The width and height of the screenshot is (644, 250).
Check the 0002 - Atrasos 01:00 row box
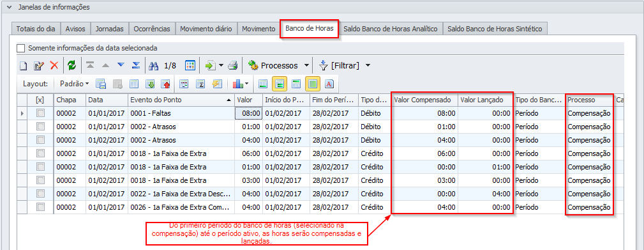coord(40,127)
